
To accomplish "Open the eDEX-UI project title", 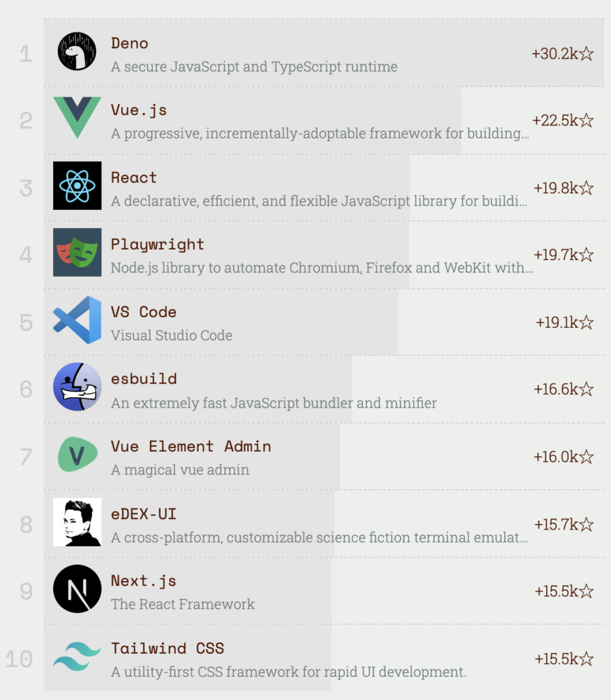I will coord(144,514).
